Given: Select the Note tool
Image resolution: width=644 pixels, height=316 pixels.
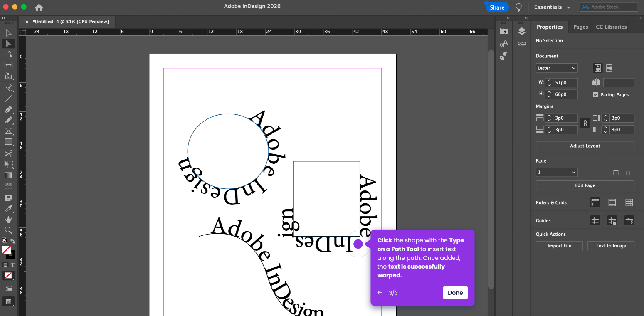Looking at the screenshot, I should (x=8, y=198).
